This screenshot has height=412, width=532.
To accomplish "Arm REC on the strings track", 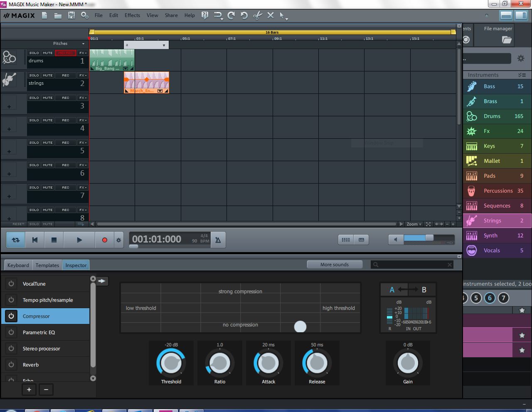I will tap(66, 76).
